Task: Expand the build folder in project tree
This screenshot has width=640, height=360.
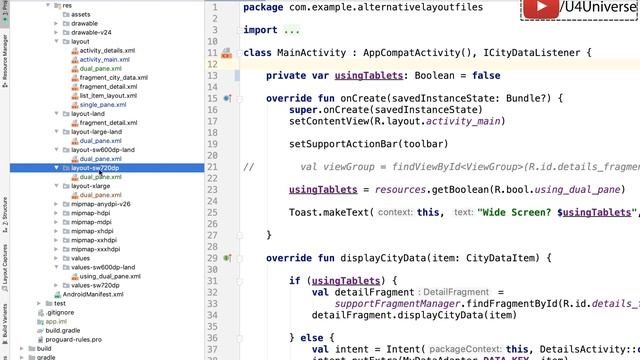Action: [22, 348]
